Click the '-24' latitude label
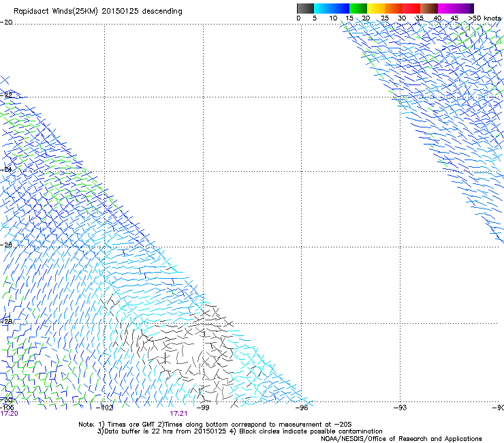Image resolution: width=504 pixels, height=443 pixels. point(6,170)
